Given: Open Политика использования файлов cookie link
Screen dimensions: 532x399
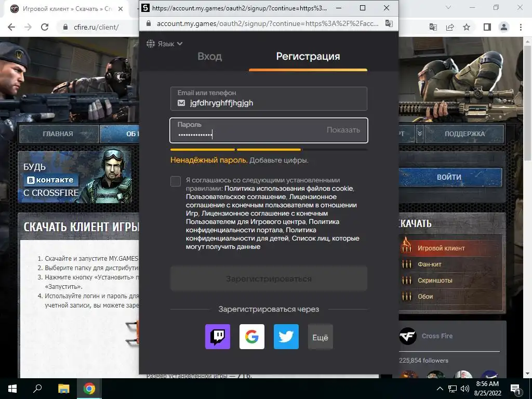Looking at the screenshot, I should click(x=289, y=188).
